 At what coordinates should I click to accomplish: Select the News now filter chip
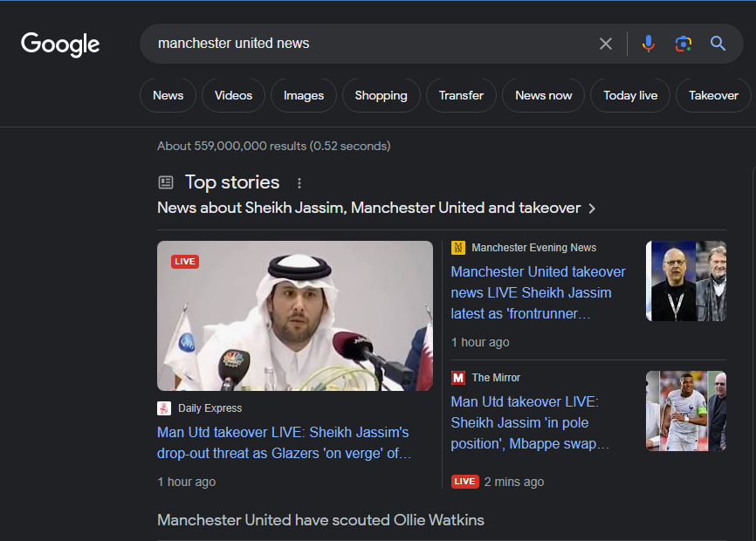[x=543, y=95]
